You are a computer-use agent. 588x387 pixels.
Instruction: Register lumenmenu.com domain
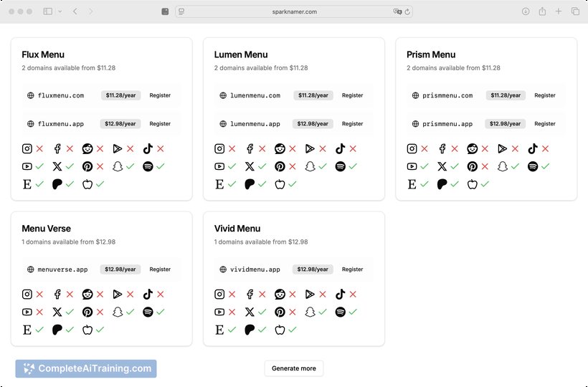(353, 95)
